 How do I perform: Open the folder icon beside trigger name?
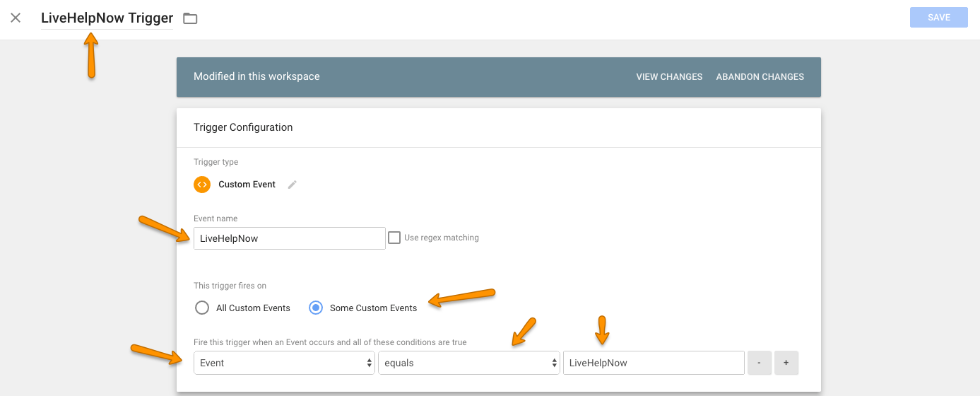tap(190, 18)
